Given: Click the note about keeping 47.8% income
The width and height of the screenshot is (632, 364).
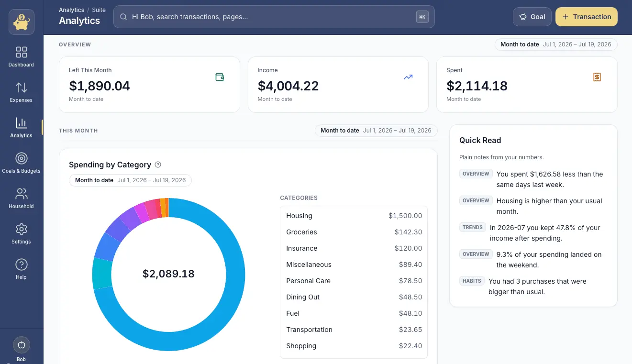Looking at the screenshot, I should pos(545,233).
